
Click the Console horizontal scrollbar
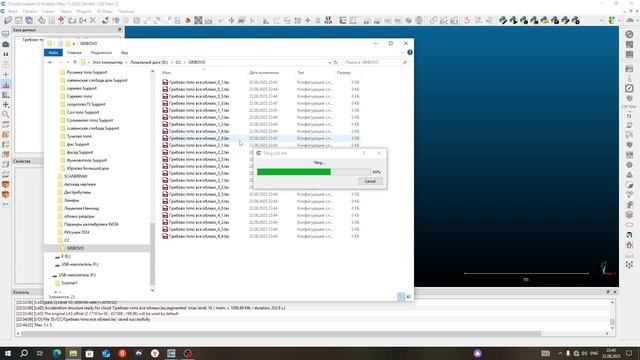(x=281, y=333)
